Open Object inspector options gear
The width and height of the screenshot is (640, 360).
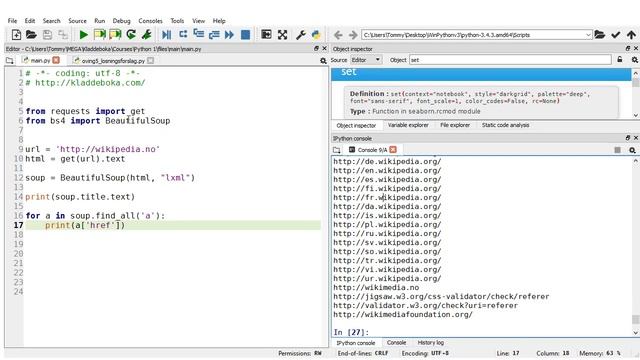(634, 60)
